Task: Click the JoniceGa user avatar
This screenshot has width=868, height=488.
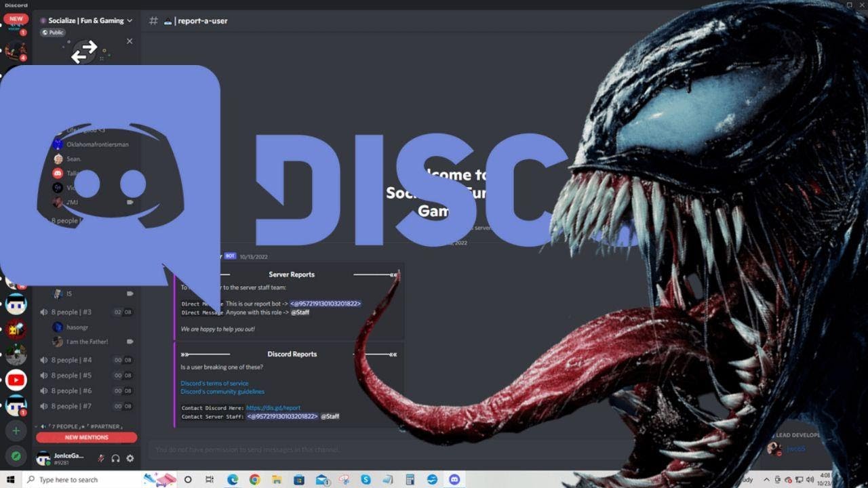Action: pyautogui.click(x=43, y=458)
